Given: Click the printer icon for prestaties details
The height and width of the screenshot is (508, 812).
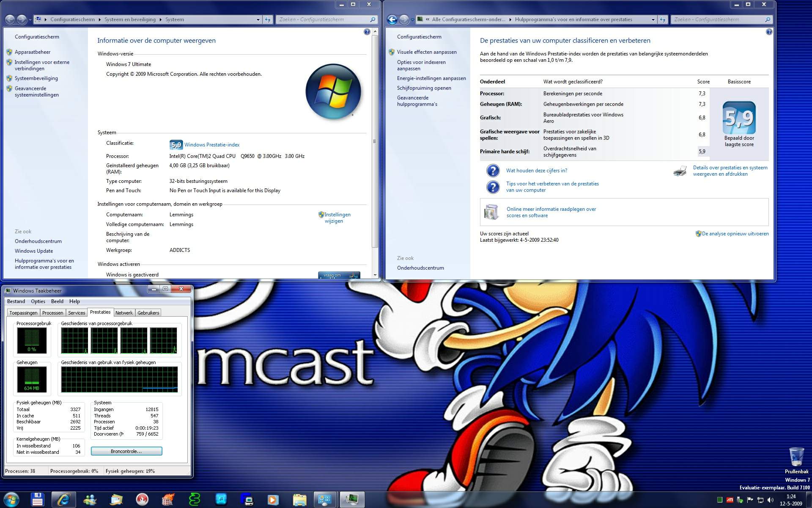Looking at the screenshot, I should [x=680, y=171].
